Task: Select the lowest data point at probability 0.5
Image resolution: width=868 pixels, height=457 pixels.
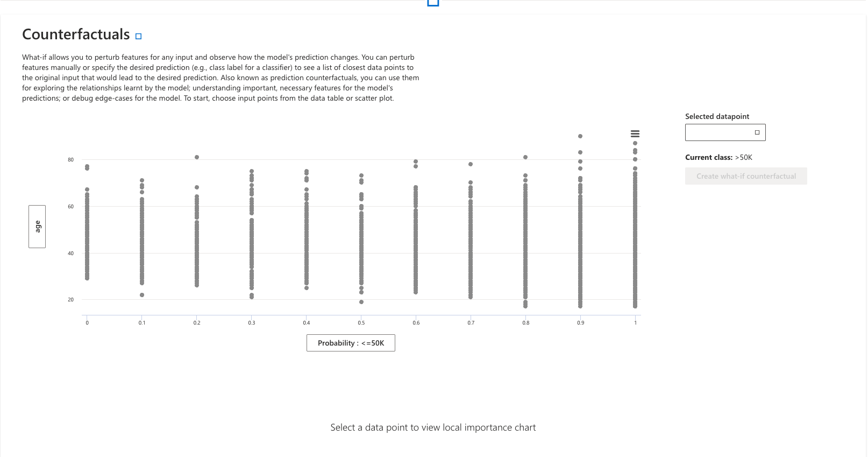Action: pyautogui.click(x=361, y=302)
